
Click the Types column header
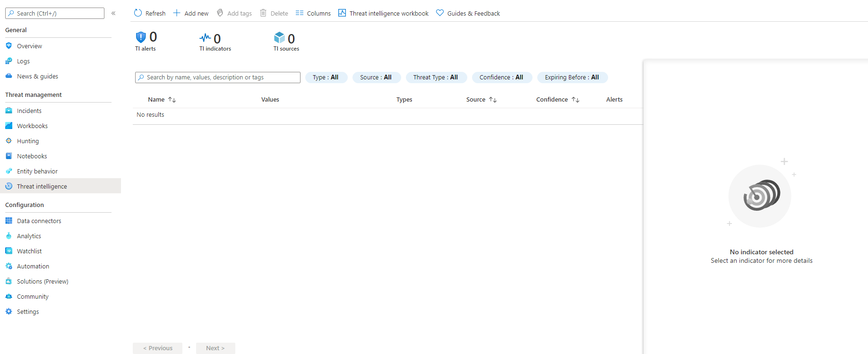coord(404,100)
